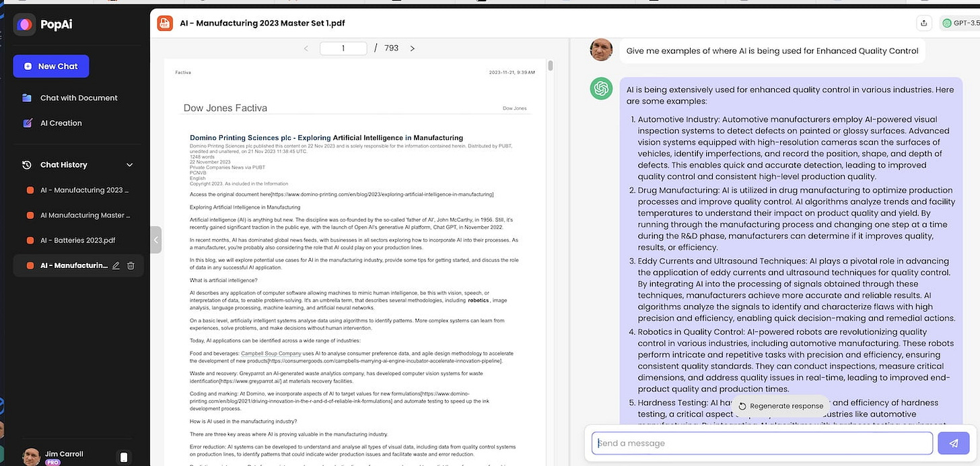
Task: Open the GPT-3.5 model selector
Action: tap(960, 24)
